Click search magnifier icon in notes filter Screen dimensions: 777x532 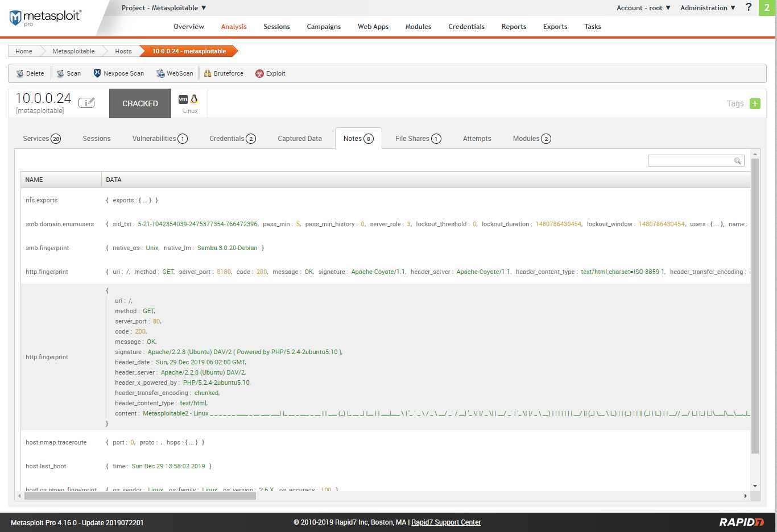pos(737,161)
